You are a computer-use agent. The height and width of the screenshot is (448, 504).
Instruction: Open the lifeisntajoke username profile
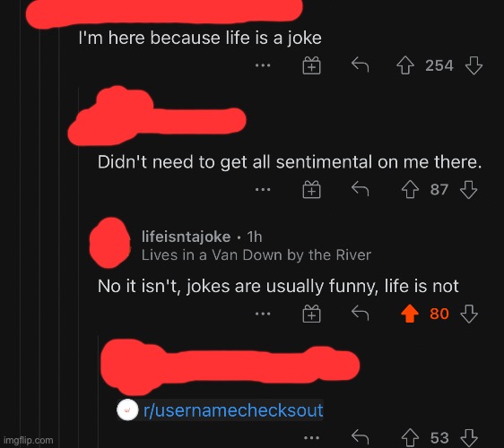(187, 237)
